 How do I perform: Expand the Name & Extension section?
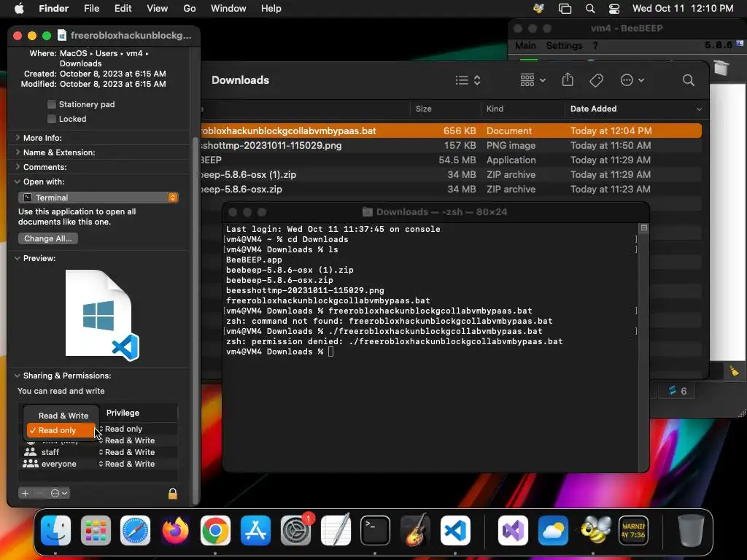18,152
